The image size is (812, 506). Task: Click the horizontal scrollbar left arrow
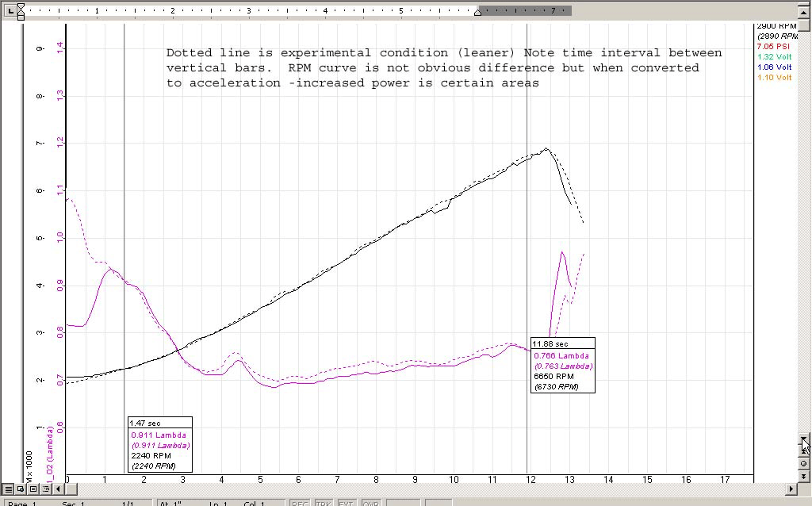(59, 489)
